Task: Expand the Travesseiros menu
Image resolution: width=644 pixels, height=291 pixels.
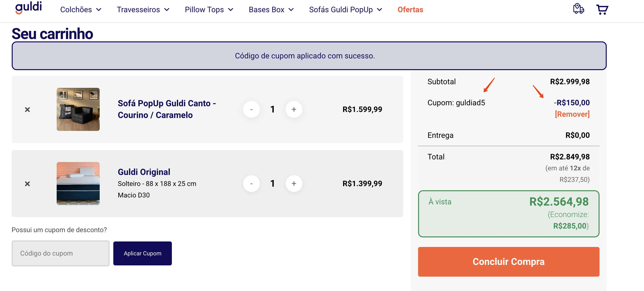Action: coord(143,10)
